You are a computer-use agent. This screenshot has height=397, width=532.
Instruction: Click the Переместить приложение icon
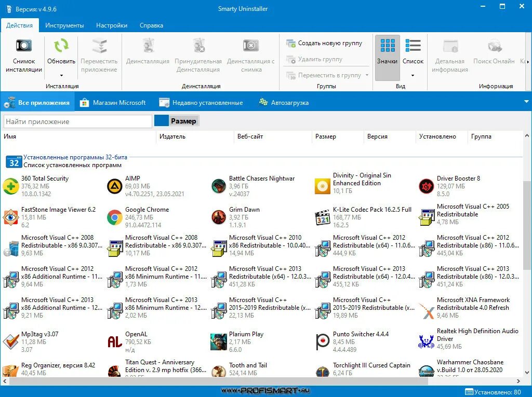[x=99, y=46]
